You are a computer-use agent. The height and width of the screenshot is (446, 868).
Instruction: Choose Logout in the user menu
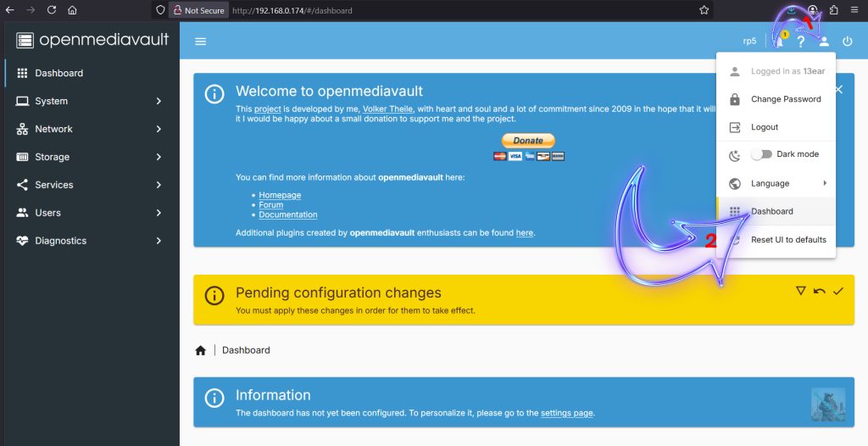pos(764,127)
